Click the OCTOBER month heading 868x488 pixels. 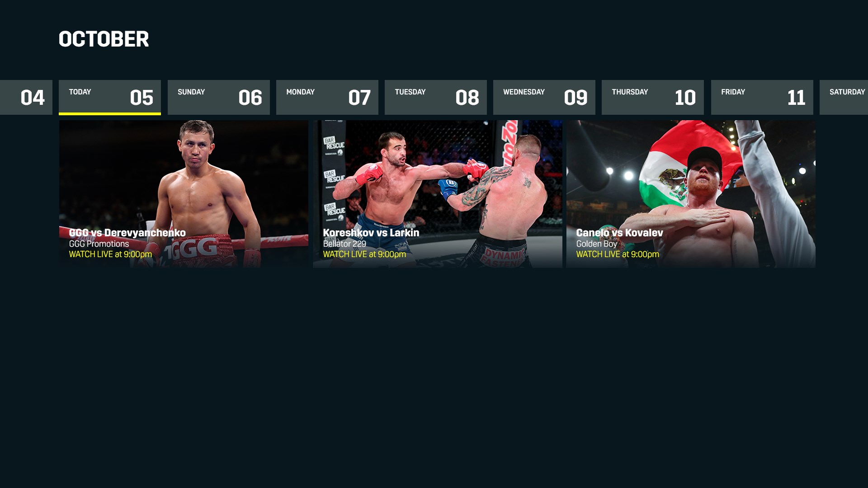tap(104, 39)
